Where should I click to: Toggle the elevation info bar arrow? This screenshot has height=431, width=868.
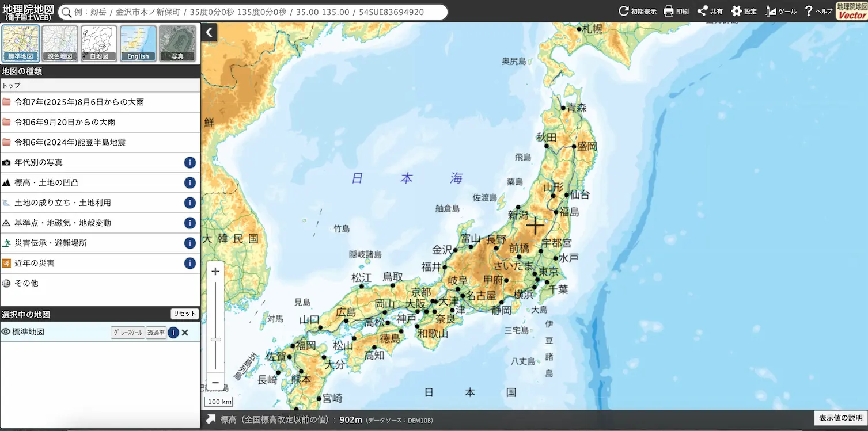[x=210, y=419]
